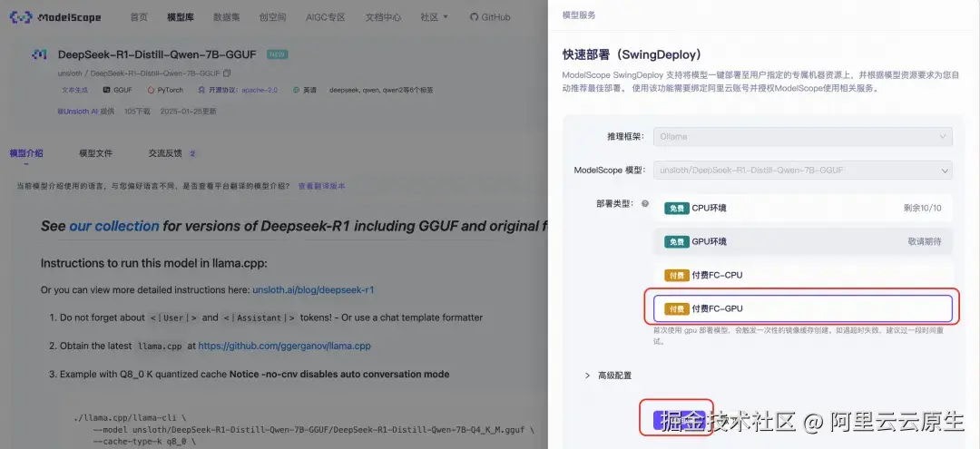Open the 推理框架 Ollama dropdown

click(x=802, y=136)
